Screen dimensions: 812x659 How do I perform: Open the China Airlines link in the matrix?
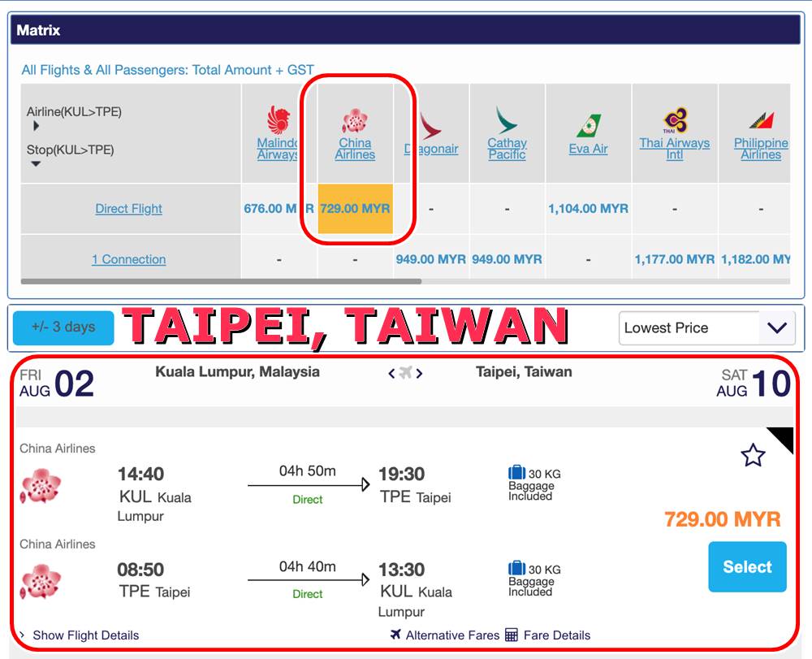pos(355,149)
